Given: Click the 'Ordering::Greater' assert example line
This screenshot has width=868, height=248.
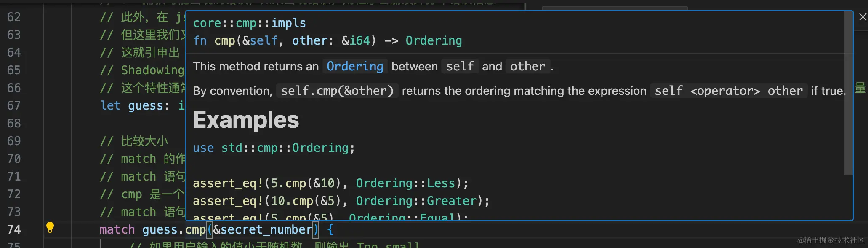Looking at the screenshot, I should point(341,201).
